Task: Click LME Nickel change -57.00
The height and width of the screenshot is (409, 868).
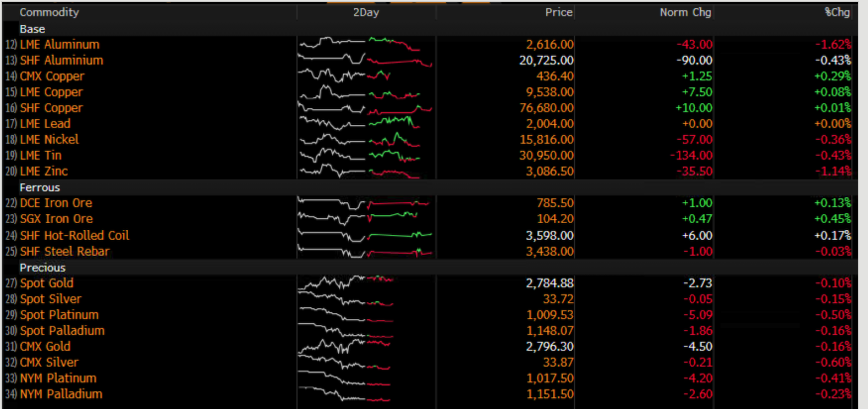Action: click(x=694, y=140)
